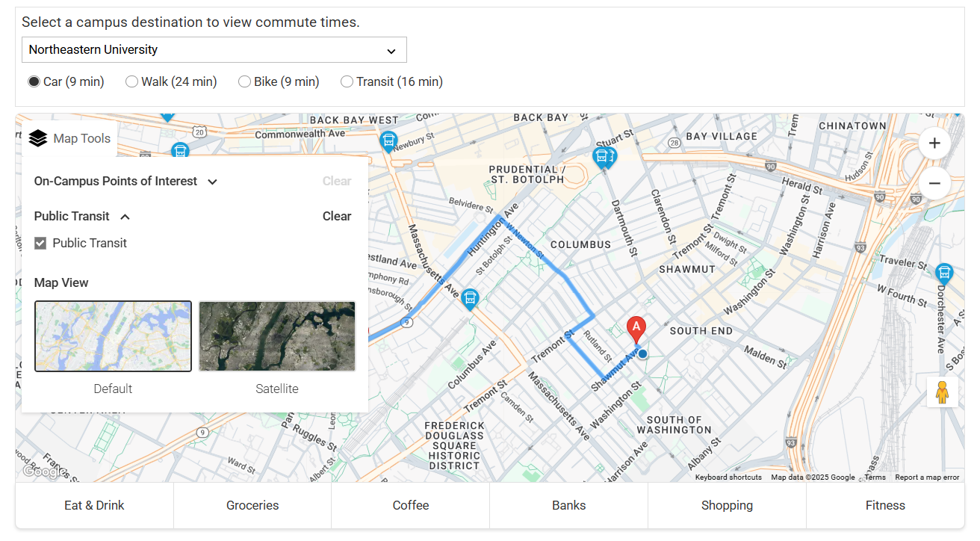Open the Eat & Drink tab
The width and height of the screenshot is (980, 541).
pyautogui.click(x=94, y=506)
